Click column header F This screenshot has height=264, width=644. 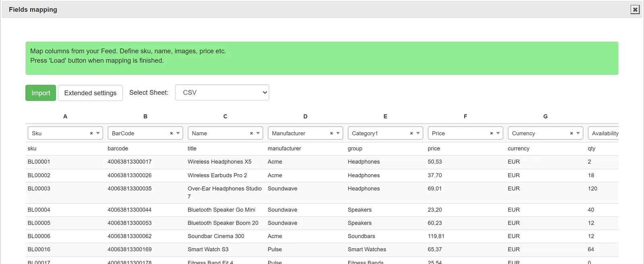click(465, 116)
